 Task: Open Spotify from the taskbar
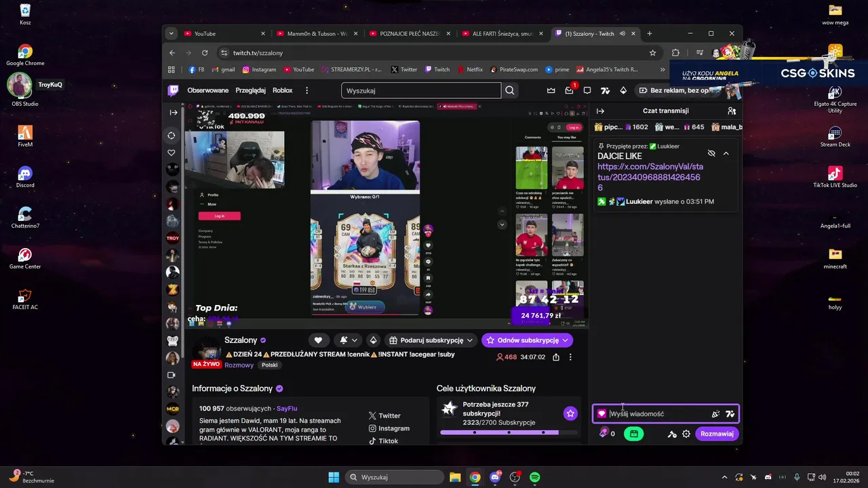tap(535, 477)
